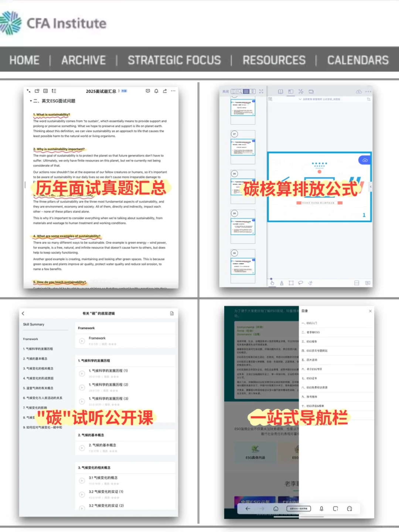The image size is (399, 532).
Task: Select 9. 如何应对气候变化 in sidebar
Action: point(42,427)
